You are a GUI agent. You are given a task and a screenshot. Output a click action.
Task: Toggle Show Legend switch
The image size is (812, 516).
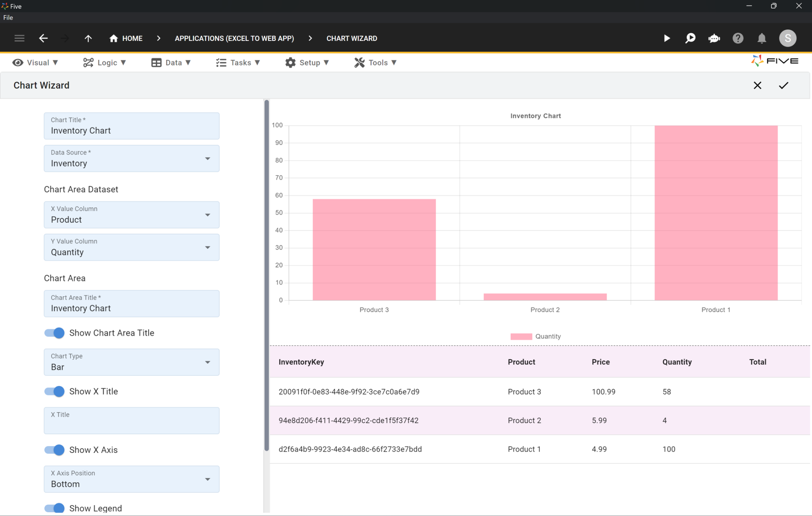point(54,508)
